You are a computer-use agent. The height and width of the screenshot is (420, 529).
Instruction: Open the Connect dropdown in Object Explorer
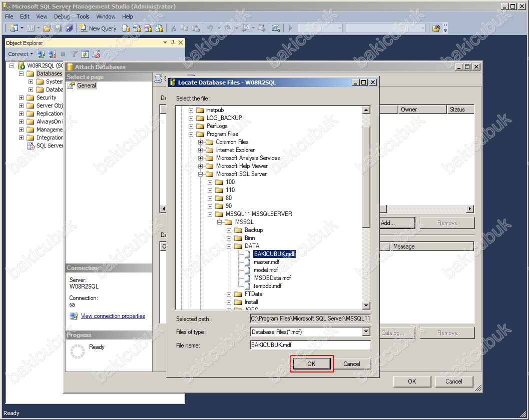(x=21, y=54)
